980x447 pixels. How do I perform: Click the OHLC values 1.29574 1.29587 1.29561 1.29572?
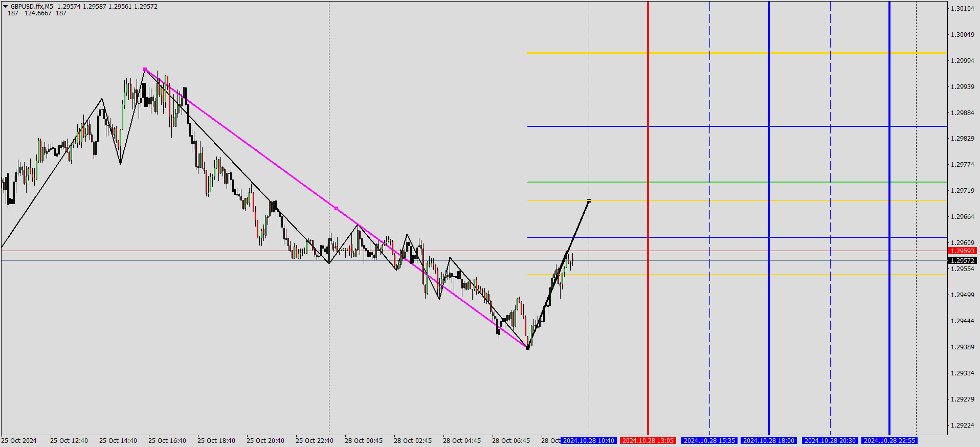point(107,7)
